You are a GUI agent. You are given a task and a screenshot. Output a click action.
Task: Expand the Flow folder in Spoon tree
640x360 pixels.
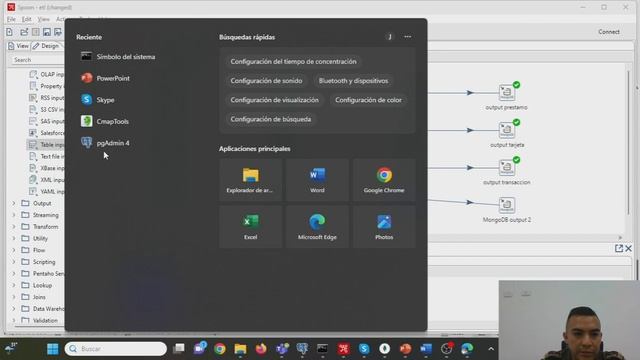click(x=13, y=250)
